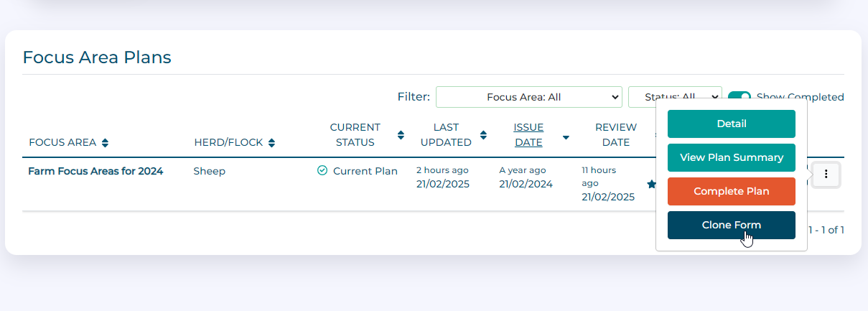Click the Sheep herd/flock cell
Screen dimensions: 868x311
pyautogui.click(x=210, y=171)
